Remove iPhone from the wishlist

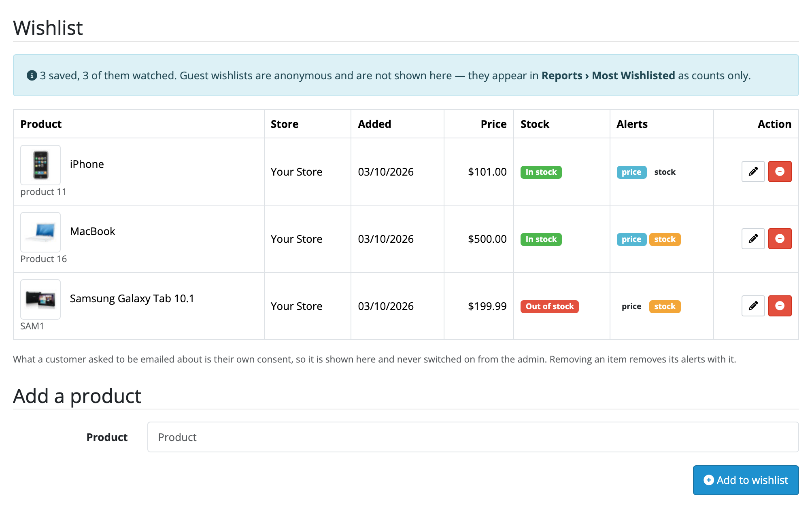[780, 172]
